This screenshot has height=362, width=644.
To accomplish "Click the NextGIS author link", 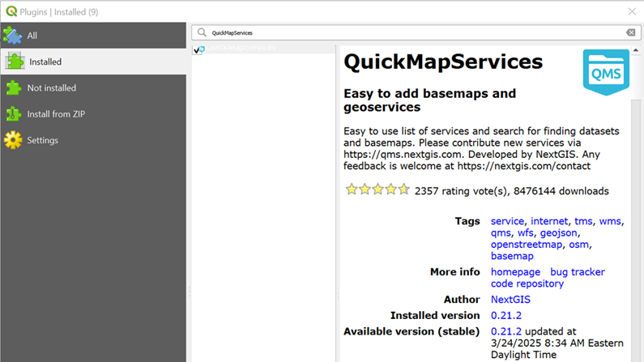I will coord(510,300).
